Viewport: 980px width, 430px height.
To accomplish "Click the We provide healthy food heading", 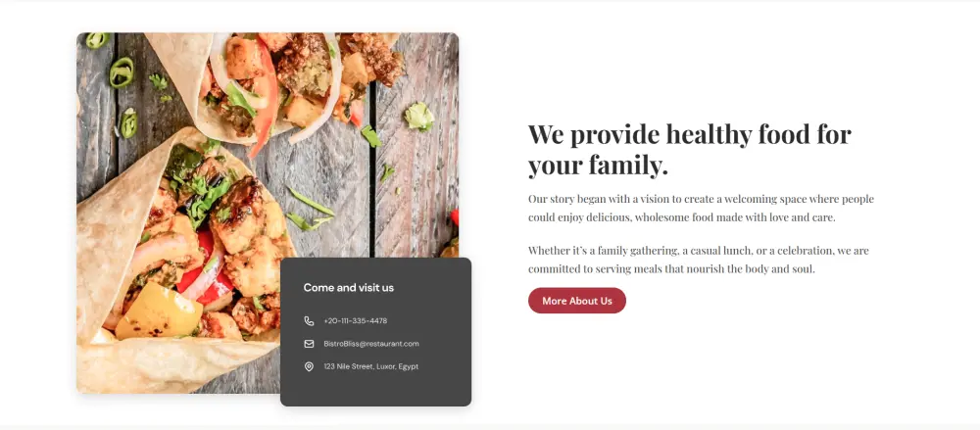I will pyautogui.click(x=689, y=150).
